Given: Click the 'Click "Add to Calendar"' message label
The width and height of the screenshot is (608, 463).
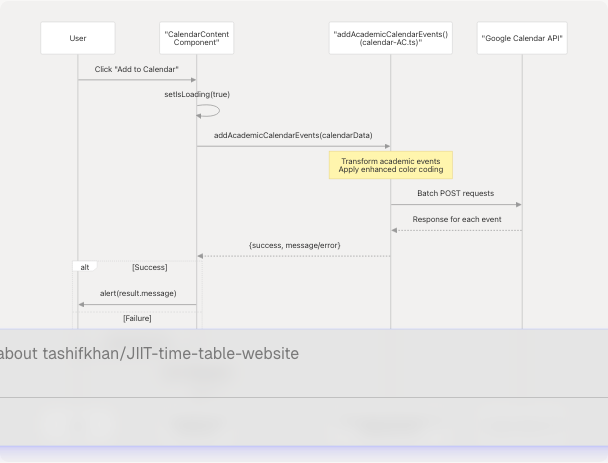Looking at the screenshot, I should pyautogui.click(x=137, y=69).
